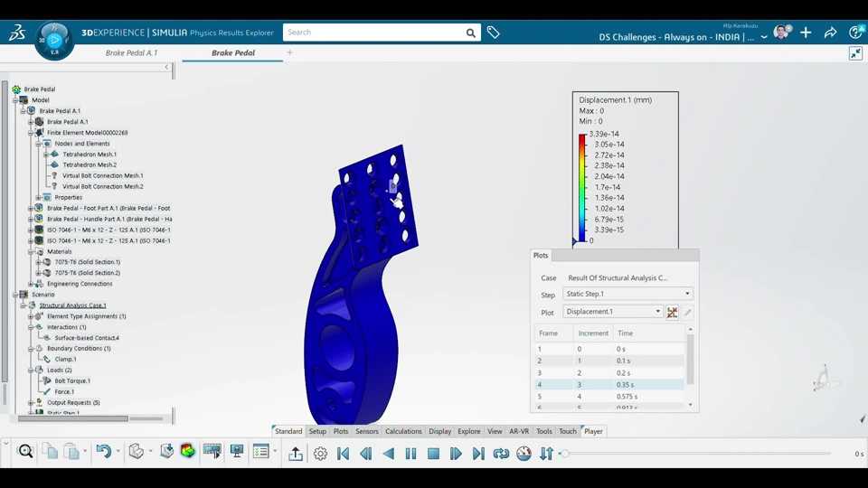The height and width of the screenshot is (488, 868).
Task: Collapse the Nodes and Elements node
Action: tap(38, 144)
